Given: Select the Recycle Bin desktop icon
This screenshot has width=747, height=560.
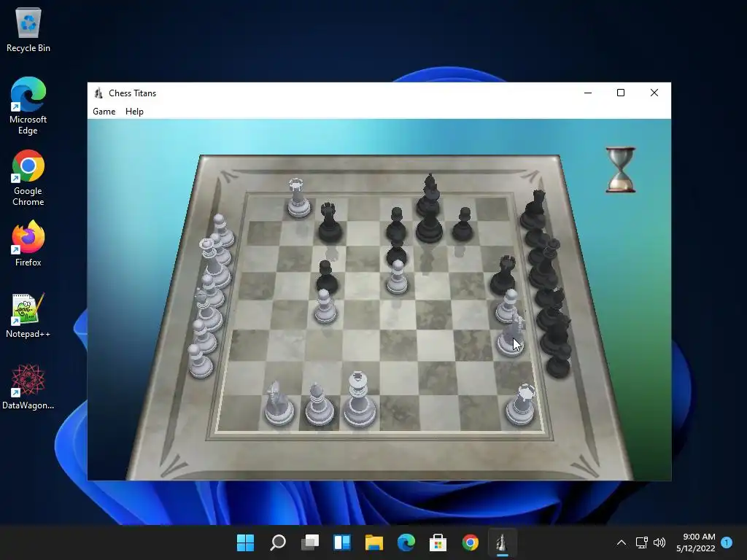Looking at the screenshot, I should (x=28, y=29).
